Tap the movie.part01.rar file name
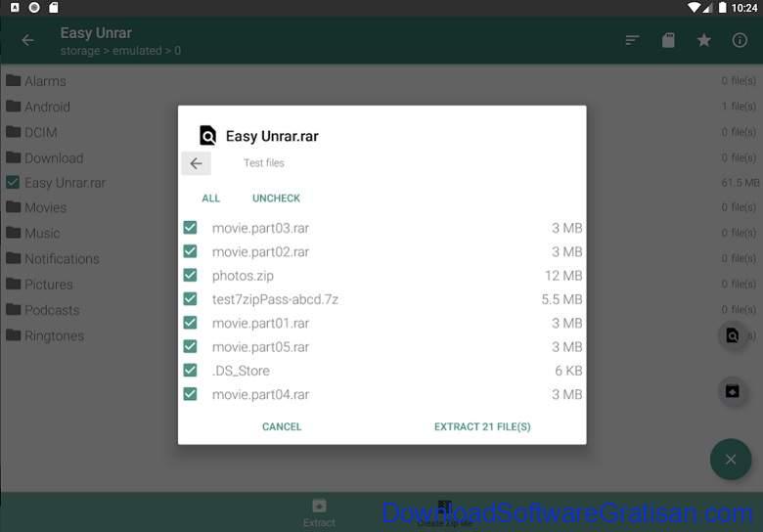 coord(260,324)
